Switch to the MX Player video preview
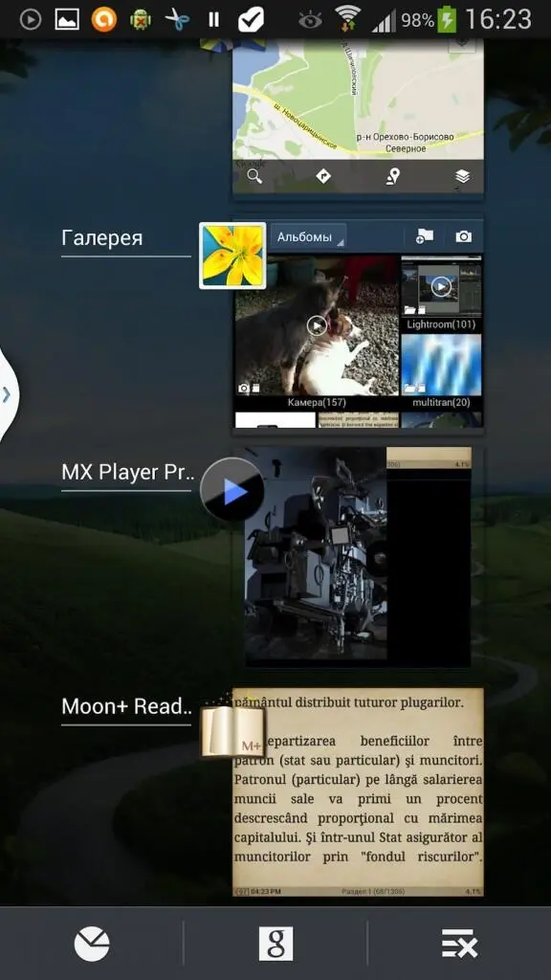The image size is (551, 980). tap(358, 556)
